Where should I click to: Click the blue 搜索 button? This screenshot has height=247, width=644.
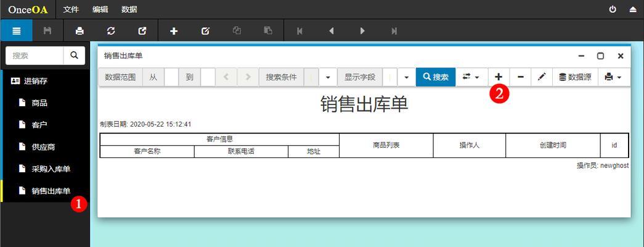point(436,77)
